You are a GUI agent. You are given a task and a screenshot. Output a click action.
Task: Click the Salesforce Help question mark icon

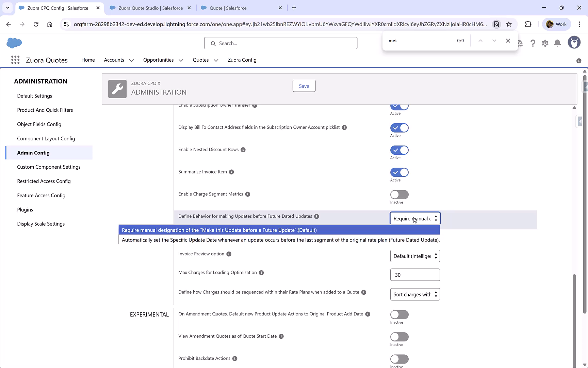click(x=533, y=43)
